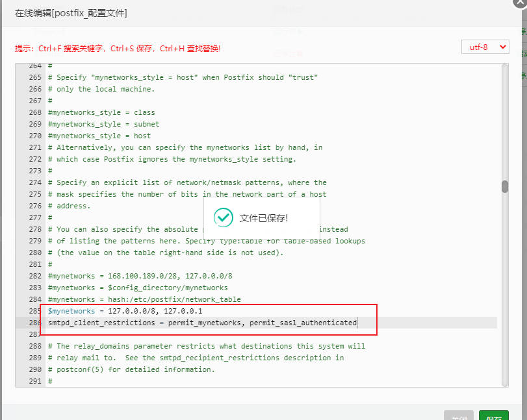
Task: Click line "#mynetworks = 168.100.189.0/28, 127.0.0.0/8"
Action: click(140, 276)
